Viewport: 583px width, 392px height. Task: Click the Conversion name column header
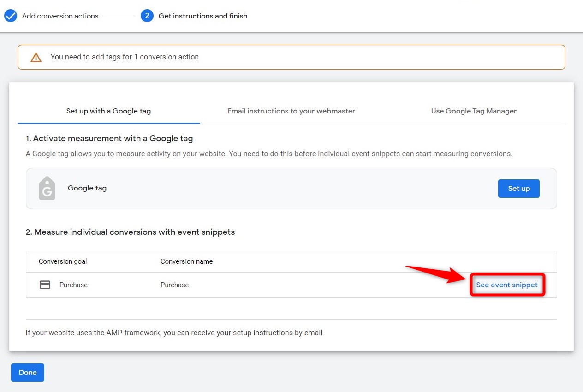click(x=187, y=261)
